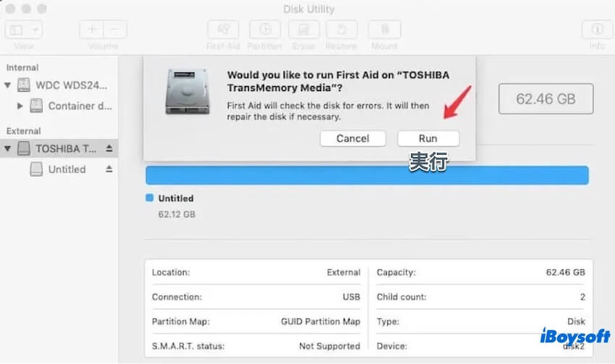
Task: Click the blue Untitled partition usage bar
Action: tap(367, 176)
